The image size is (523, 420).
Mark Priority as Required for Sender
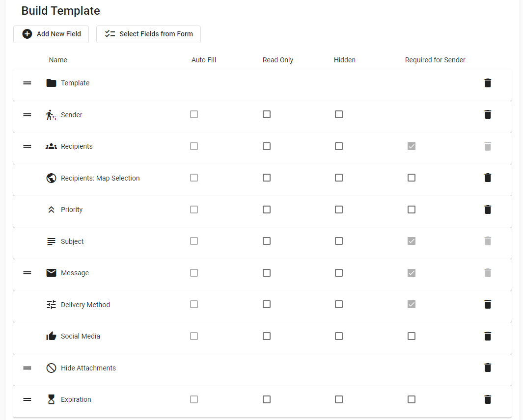(x=411, y=210)
